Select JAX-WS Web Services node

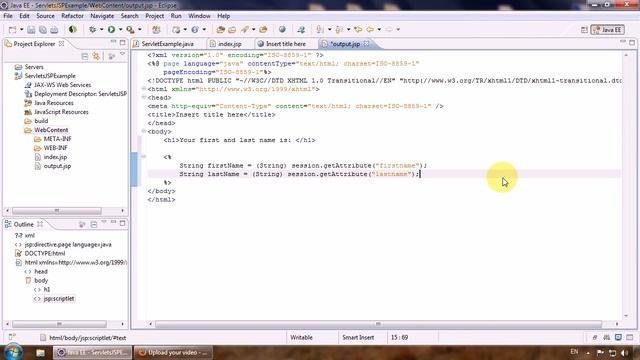coord(62,85)
